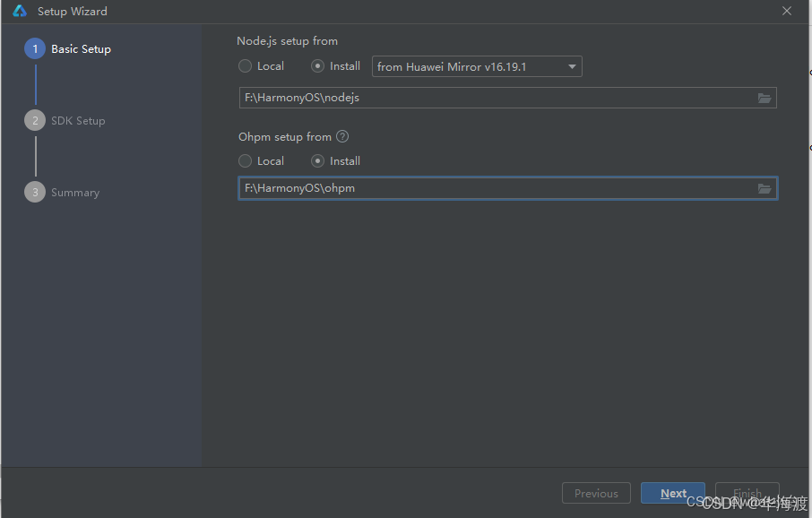812x518 pixels.
Task: Click the Node.js setup from label
Action: pos(287,41)
